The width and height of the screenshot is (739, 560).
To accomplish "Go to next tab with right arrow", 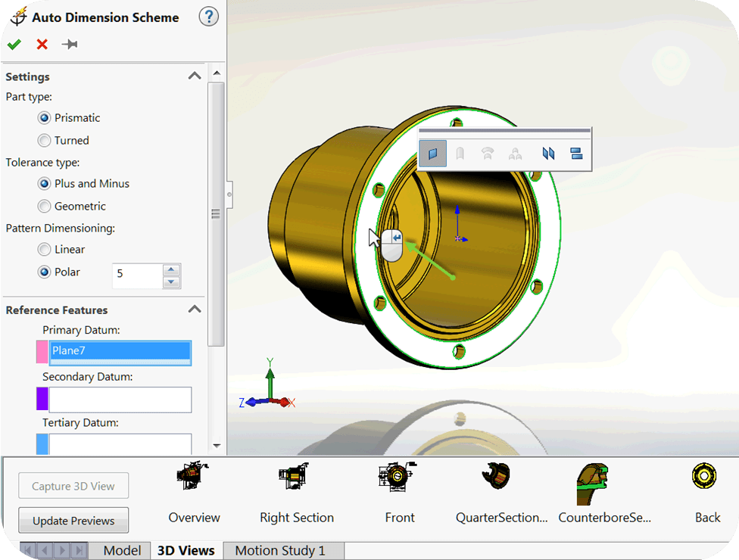I will click(x=62, y=551).
